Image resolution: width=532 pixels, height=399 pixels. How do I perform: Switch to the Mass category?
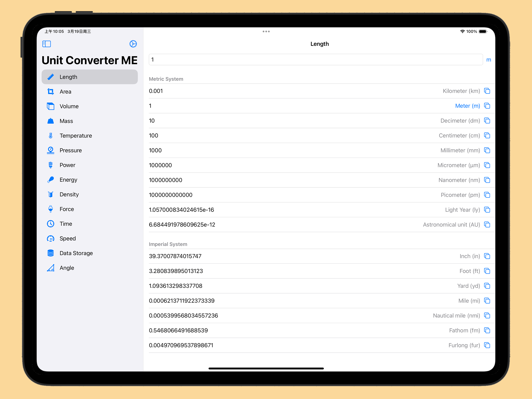66,121
